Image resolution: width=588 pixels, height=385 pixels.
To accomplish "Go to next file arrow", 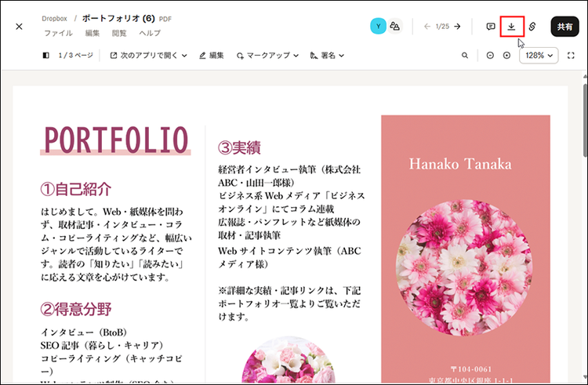I will click(457, 27).
